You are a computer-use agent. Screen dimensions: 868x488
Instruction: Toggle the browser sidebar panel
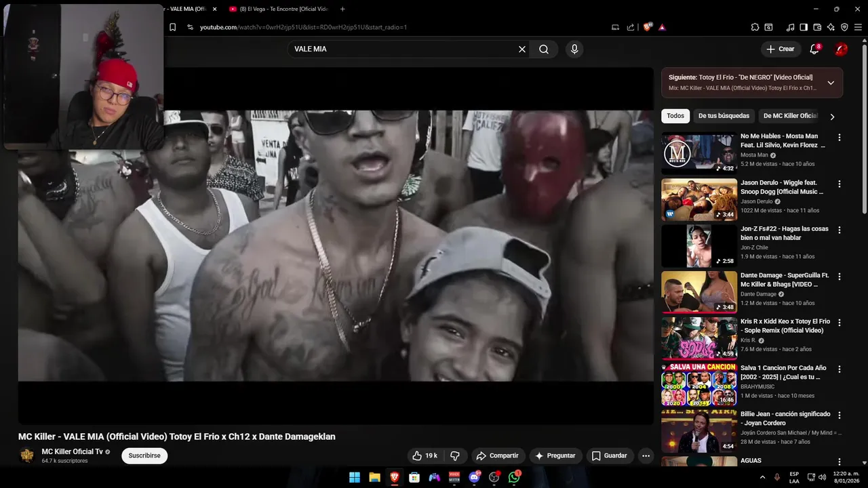(x=804, y=27)
